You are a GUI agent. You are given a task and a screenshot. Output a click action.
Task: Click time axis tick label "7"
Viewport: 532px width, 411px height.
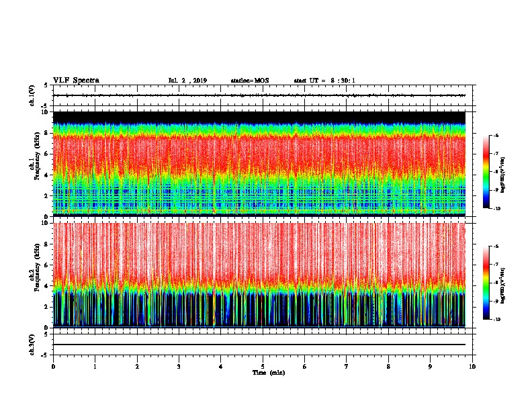(347, 367)
